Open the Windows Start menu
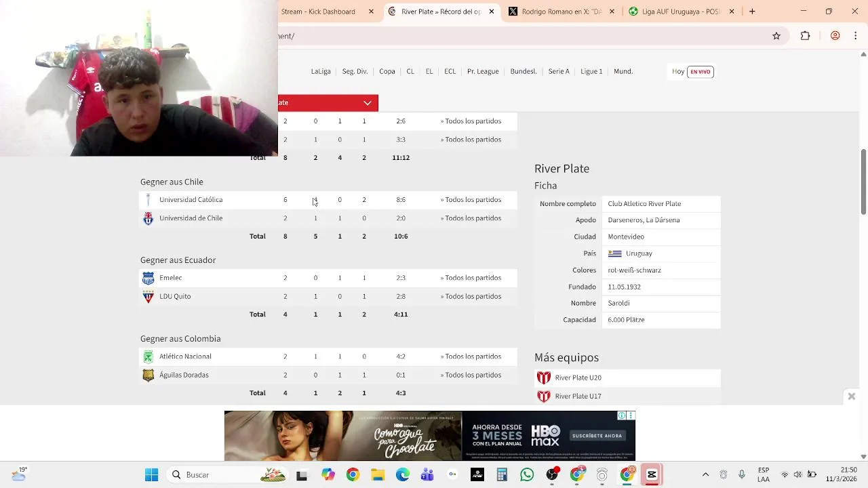Viewport: 868px width, 488px height. pyautogui.click(x=151, y=475)
